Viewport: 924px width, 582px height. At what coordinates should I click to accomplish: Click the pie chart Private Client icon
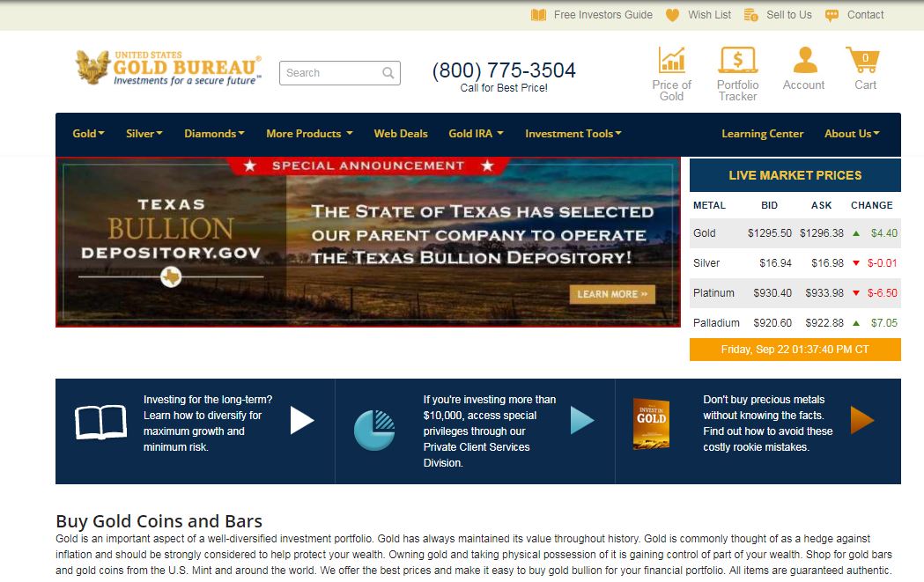pyautogui.click(x=374, y=431)
